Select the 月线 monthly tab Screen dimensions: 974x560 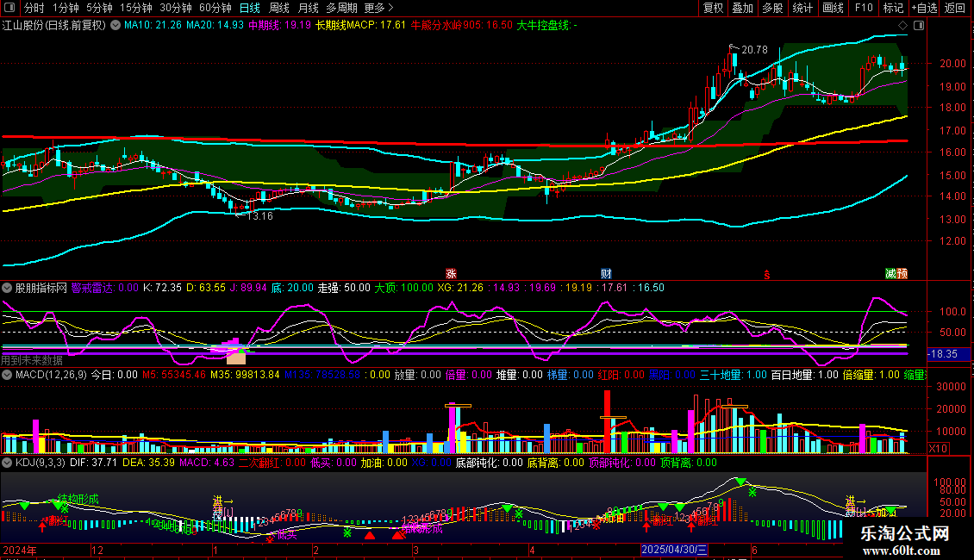308,8
